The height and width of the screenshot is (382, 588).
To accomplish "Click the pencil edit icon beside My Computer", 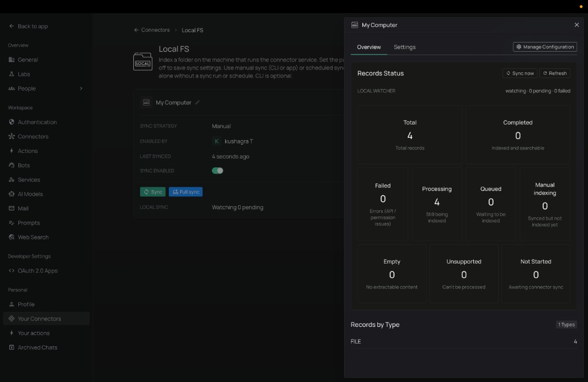I will click(198, 102).
